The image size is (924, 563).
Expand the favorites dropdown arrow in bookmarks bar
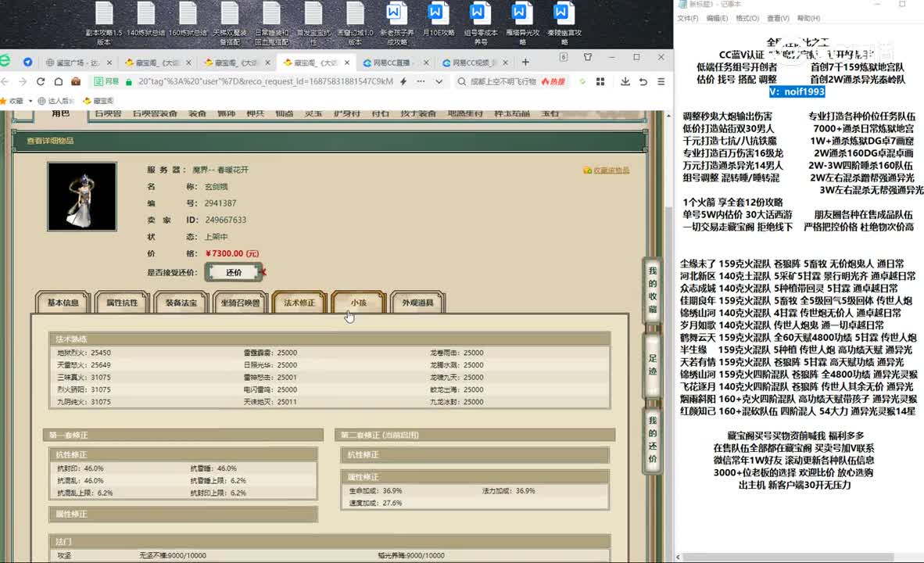(30, 102)
